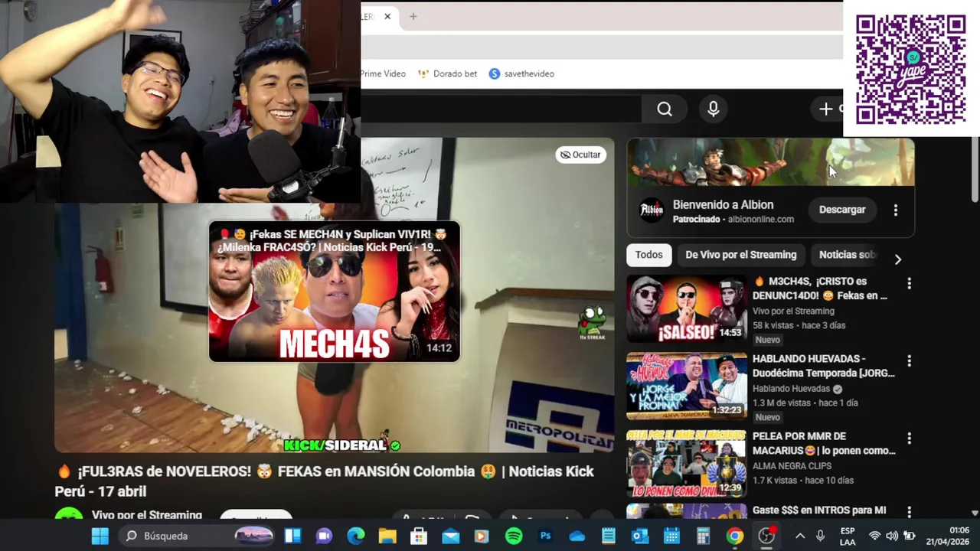Show hidden system tray icons
Screen dimensions: 980x551
pos(799,536)
